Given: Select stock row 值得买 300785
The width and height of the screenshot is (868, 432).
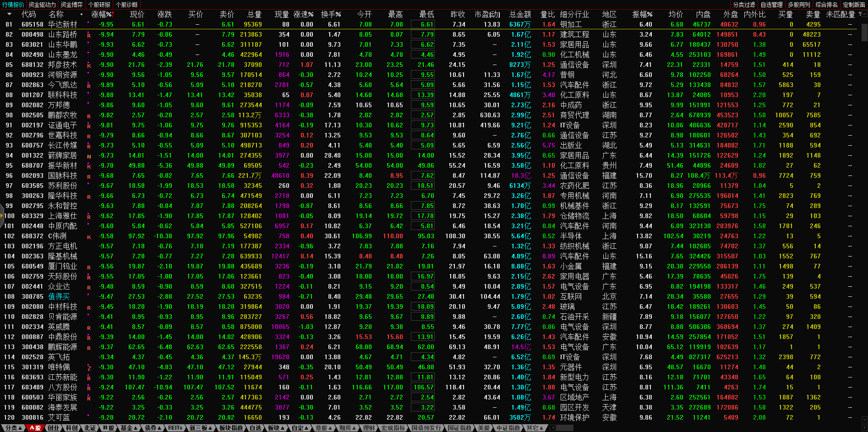Looking at the screenshot, I should click(59, 296).
